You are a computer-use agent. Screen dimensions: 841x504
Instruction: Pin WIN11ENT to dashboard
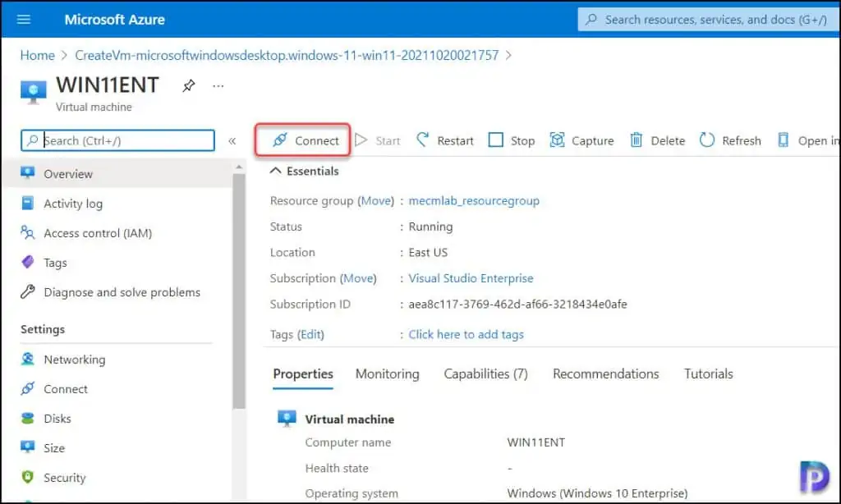pos(188,86)
